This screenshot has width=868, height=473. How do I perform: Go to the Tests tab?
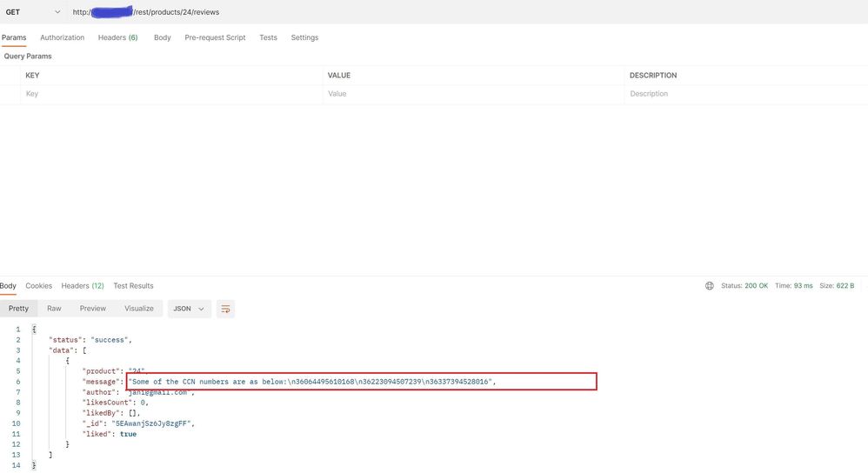click(x=268, y=38)
